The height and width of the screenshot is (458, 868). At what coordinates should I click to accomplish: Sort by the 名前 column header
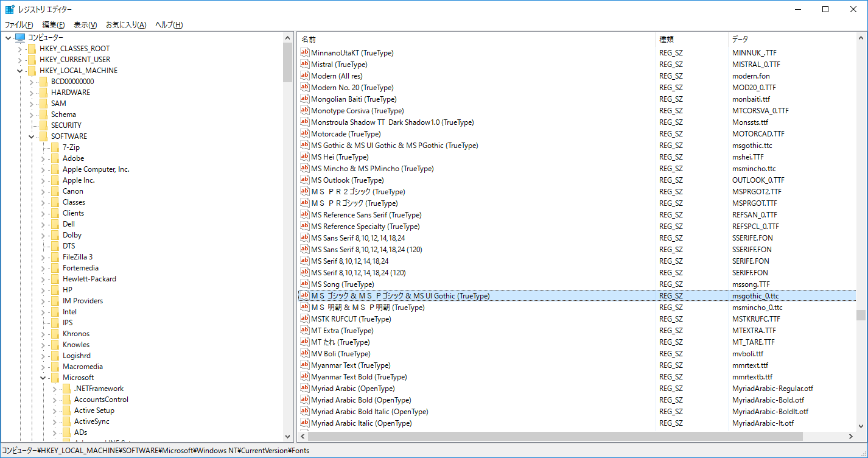(x=476, y=39)
